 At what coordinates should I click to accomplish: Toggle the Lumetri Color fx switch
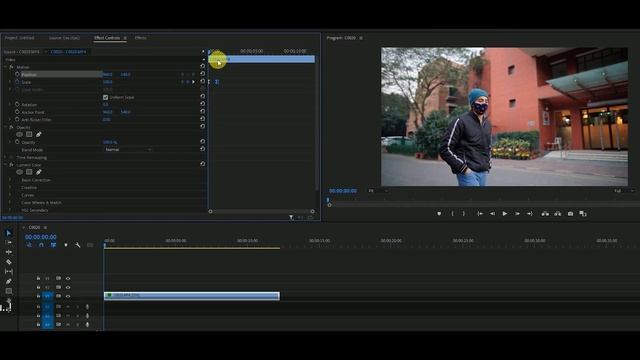coord(11,164)
